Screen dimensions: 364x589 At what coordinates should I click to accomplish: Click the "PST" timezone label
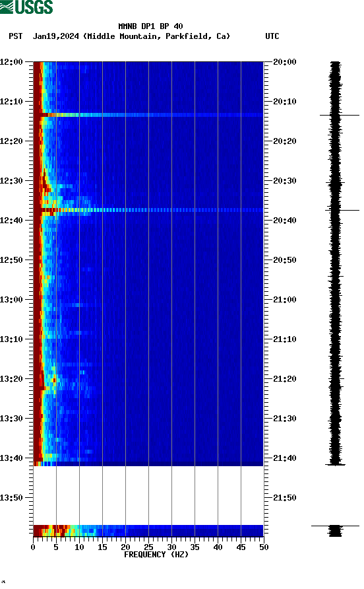(16, 36)
